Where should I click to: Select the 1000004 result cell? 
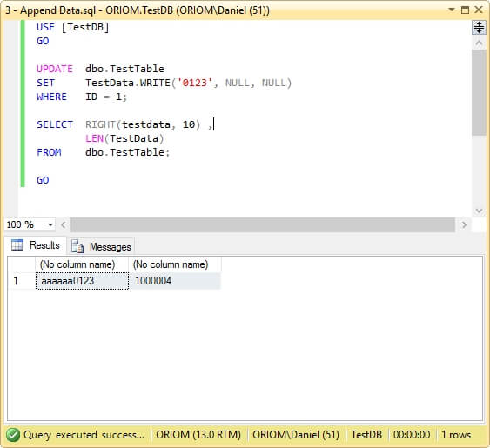pos(175,281)
